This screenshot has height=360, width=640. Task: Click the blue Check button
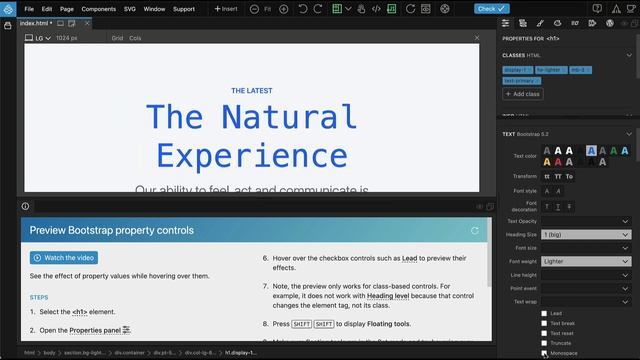point(491,9)
